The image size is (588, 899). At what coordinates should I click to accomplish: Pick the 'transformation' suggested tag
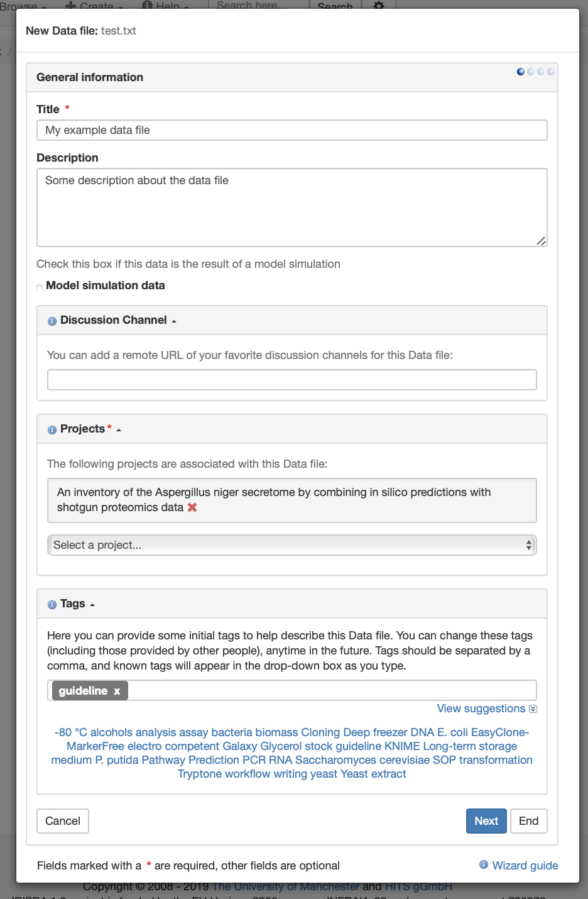[496, 760]
